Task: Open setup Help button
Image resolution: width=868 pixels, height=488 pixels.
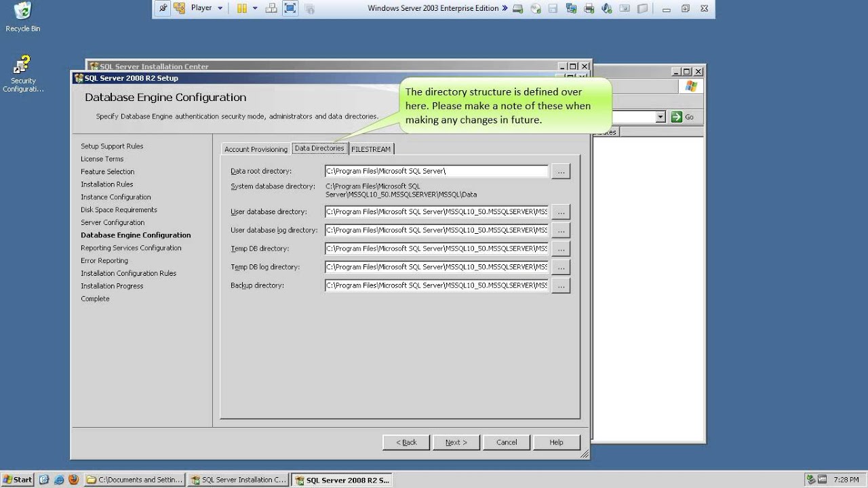Action: point(556,442)
